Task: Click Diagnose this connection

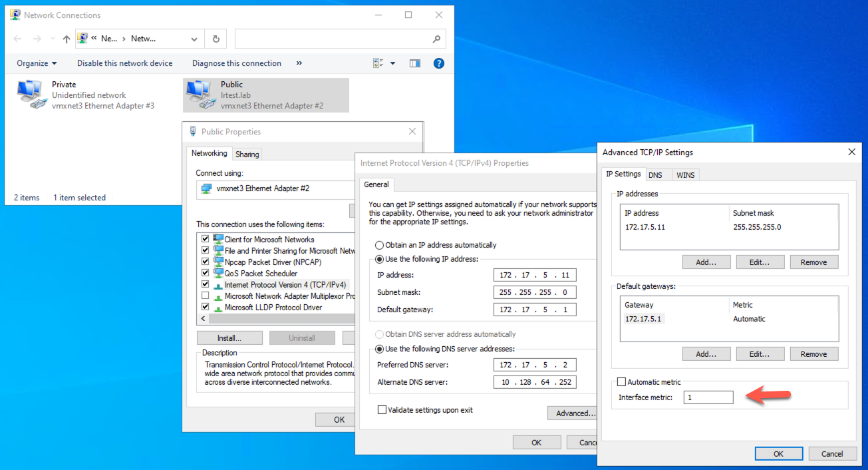Action: pyautogui.click(x=237, y=63)
